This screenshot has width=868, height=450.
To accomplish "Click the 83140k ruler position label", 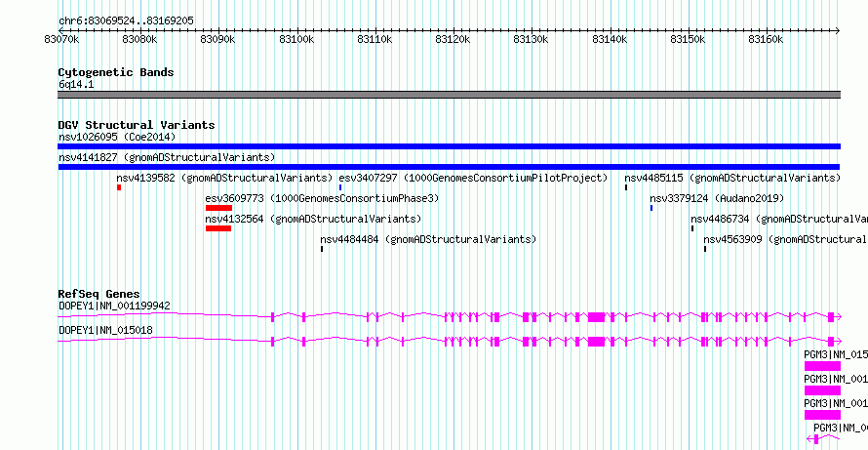I will click(x=610, y=39).
